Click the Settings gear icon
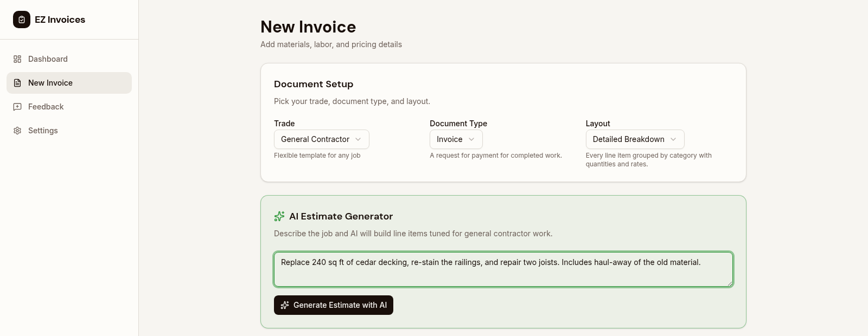This screenshot has height=336, width=868. tap(17, 131)
